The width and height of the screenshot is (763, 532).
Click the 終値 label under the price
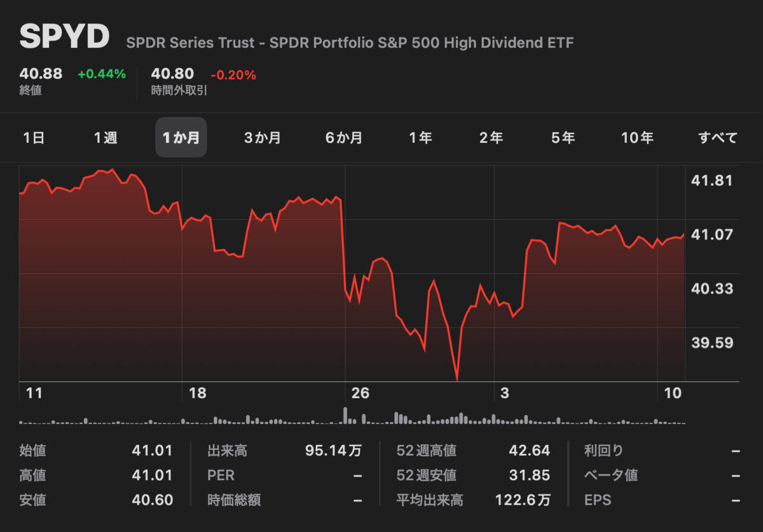[31, 90]
